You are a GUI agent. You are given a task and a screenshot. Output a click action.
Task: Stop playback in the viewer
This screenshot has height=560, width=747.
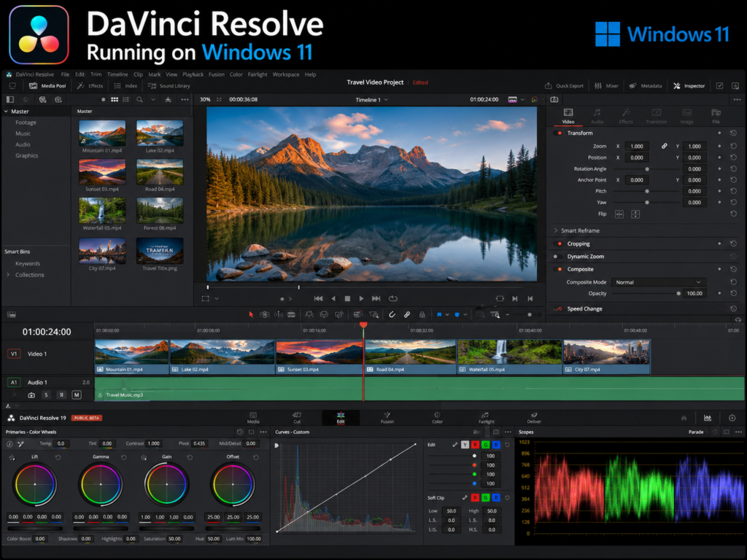(x=347, y=298)
